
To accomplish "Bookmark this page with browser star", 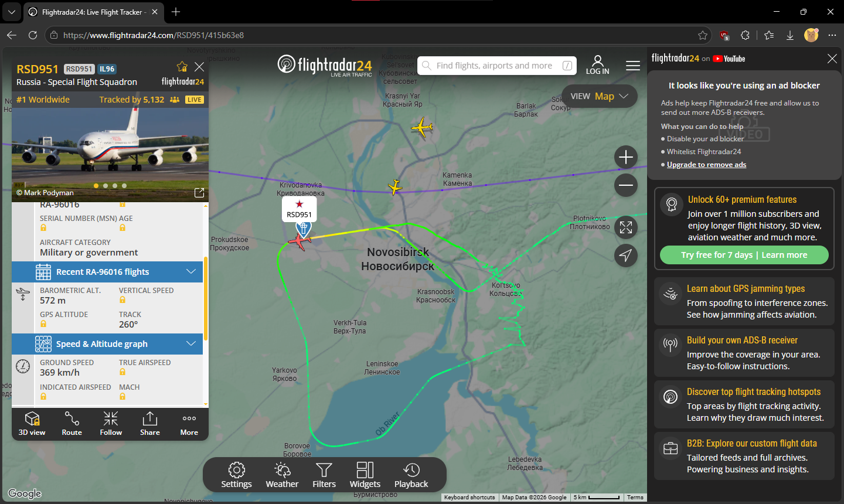I will [x=703, y=35].
